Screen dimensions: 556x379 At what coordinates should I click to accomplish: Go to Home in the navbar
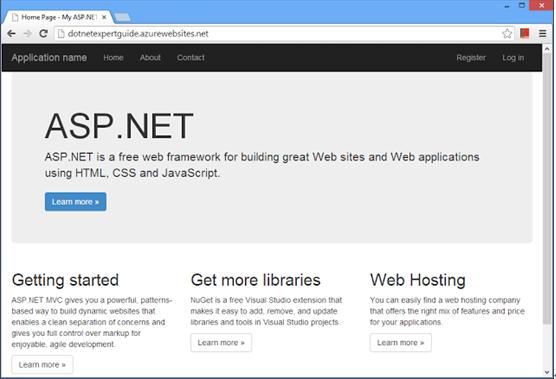(x=113, y=57)
